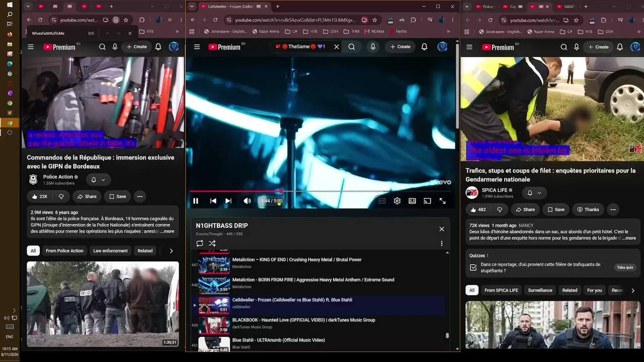Select the 'For you' chip in right window

(594, 291)
